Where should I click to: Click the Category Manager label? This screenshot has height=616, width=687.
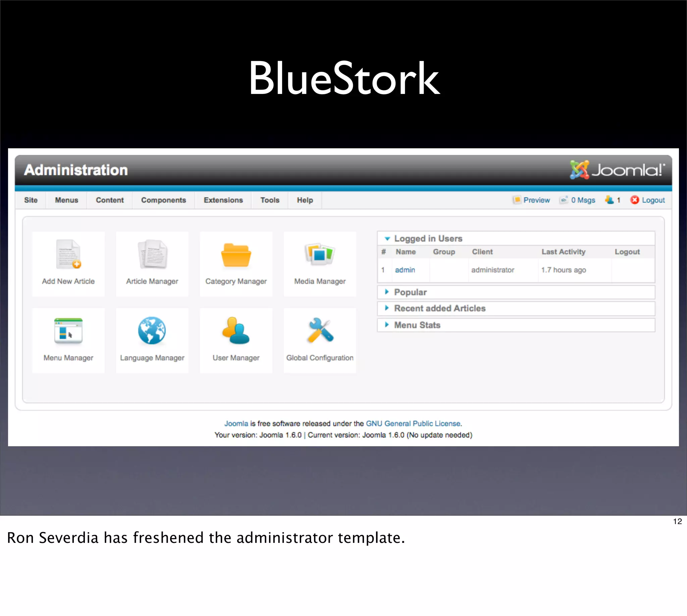click(236, 281)
